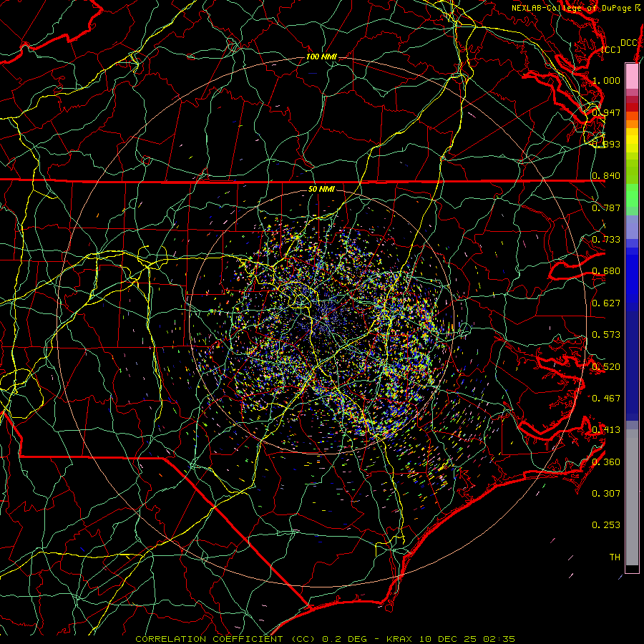Select the 0.467 legend value

[606, 399]
